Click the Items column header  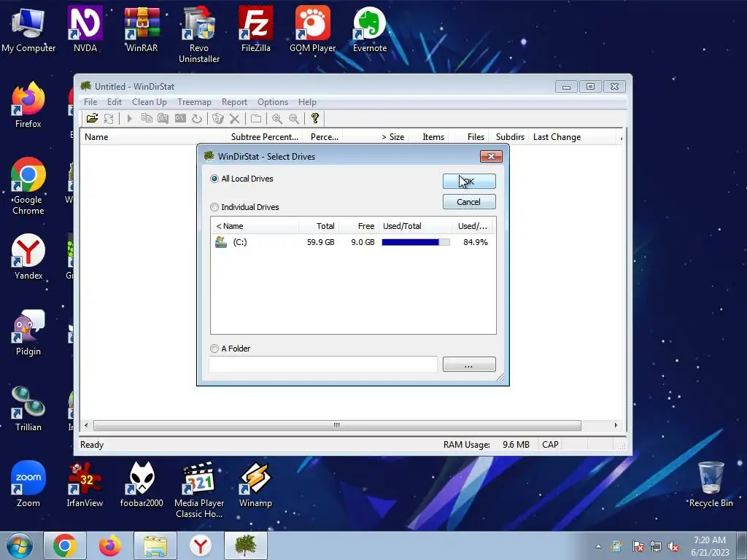[429, 137]
